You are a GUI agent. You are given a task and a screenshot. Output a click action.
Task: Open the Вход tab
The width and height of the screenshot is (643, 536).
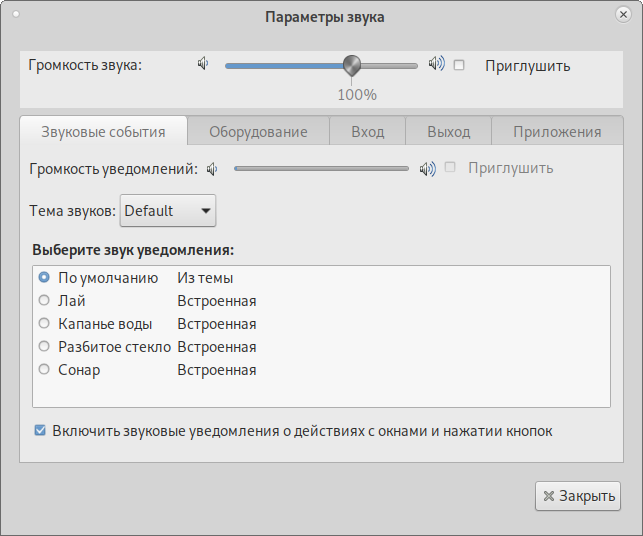pyautogui.click(x=368, y=132)
